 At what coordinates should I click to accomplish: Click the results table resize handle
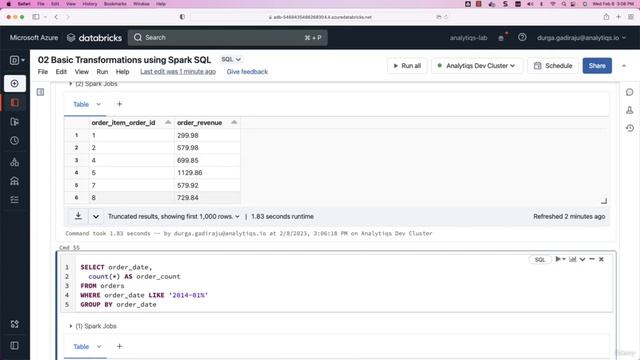604,200
